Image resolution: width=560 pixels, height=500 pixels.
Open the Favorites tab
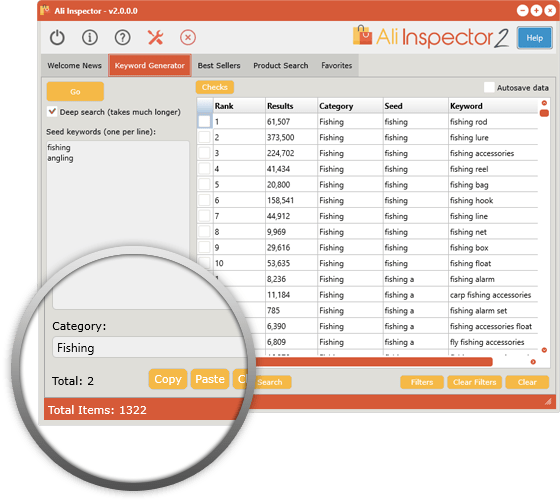tap(336, 66)
